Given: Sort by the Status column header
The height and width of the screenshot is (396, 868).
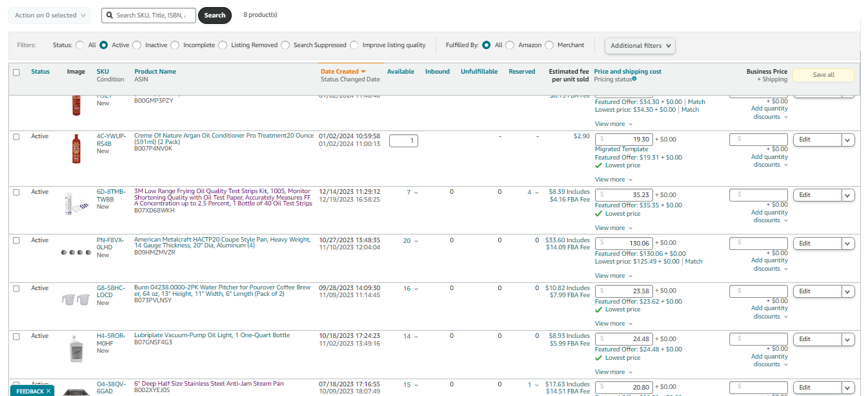Looking at the screenshot, I should (x=40, y=72).
